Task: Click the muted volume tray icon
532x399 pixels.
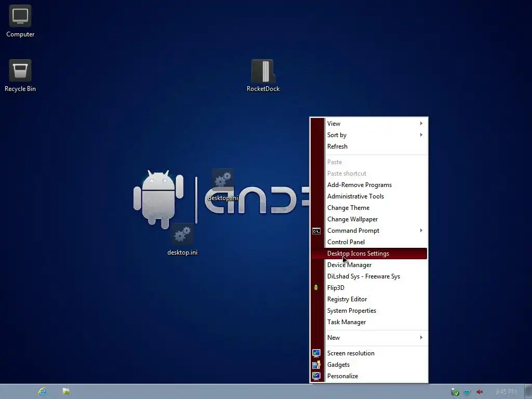Action: (480, 392)
